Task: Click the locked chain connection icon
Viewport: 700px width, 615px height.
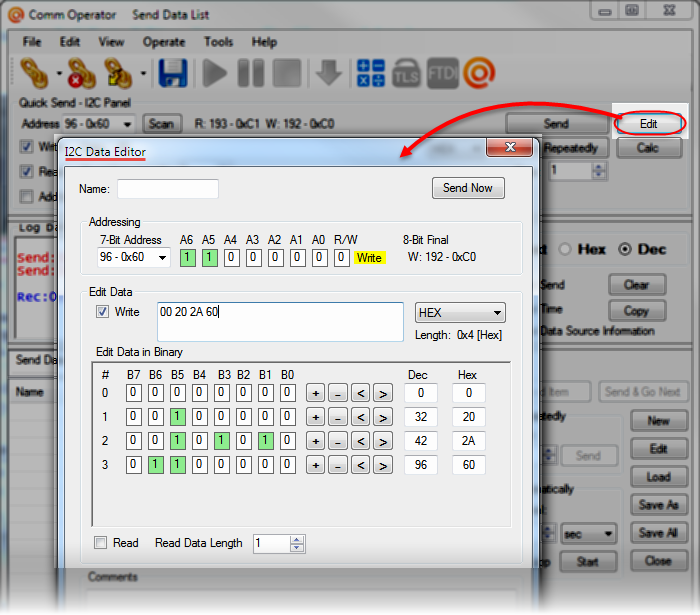Action: 118,73
